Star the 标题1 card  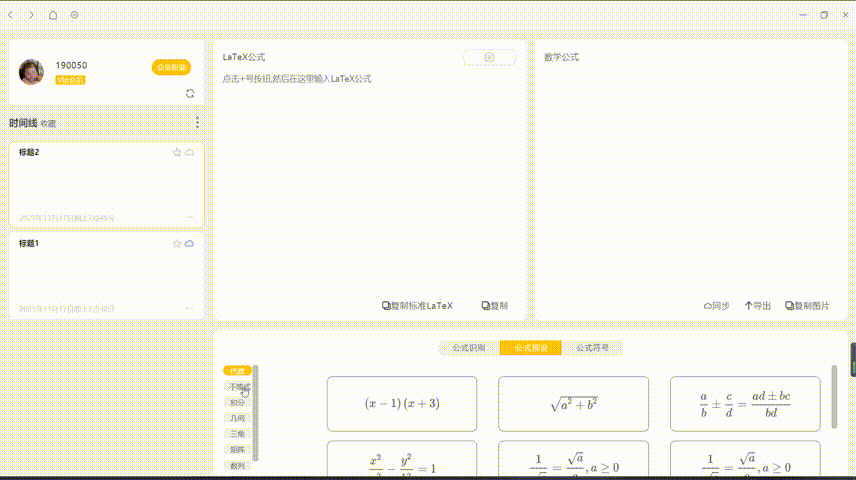click(x=176, y=244)
